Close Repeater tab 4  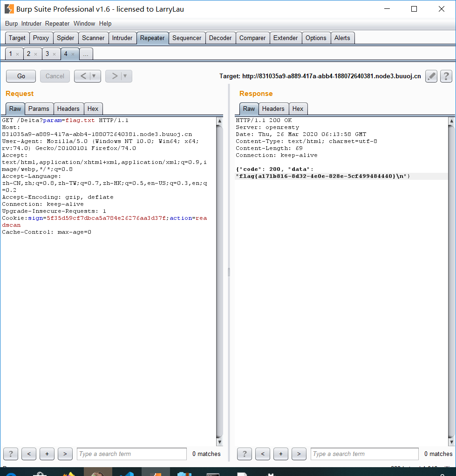[73, 54]
